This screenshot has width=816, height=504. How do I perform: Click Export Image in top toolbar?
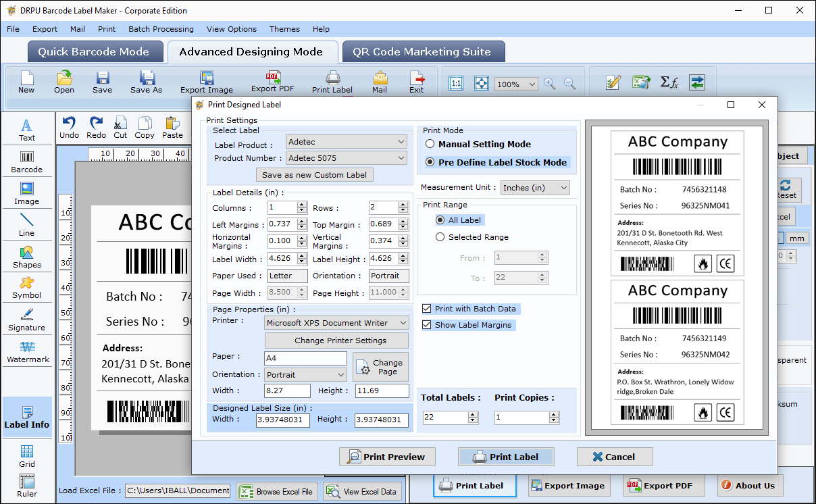pyautogui.click(x=207, y=82)
